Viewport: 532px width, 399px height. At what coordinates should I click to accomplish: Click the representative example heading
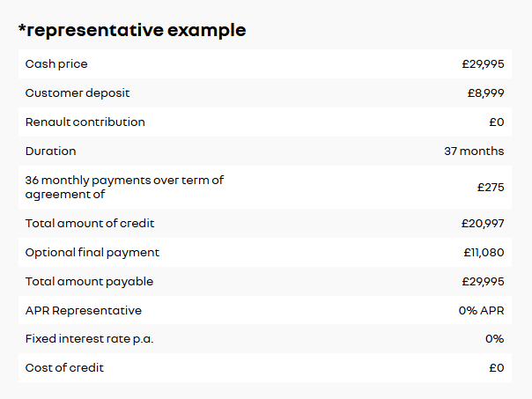(132, 31)
